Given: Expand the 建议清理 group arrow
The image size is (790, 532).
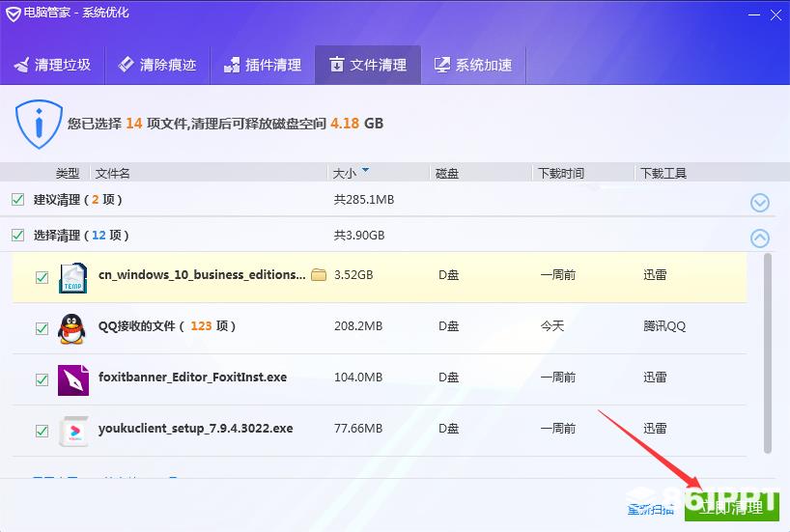Looking at the screenshot, I should click(760, 203).
